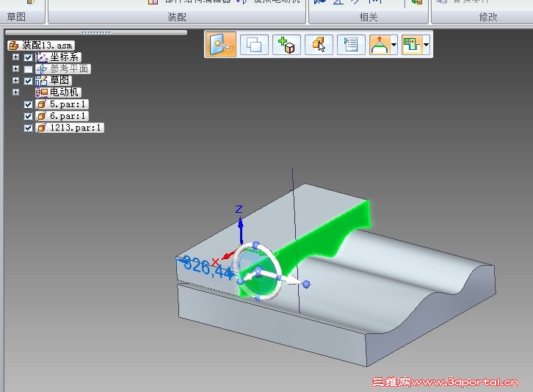
Task: Click the motor icon beside 电动机
Action: pyautogui.click(x=42, y=92)
